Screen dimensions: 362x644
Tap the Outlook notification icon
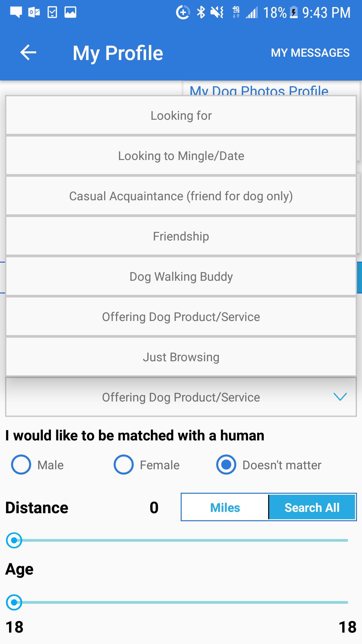tap(34, 12)
